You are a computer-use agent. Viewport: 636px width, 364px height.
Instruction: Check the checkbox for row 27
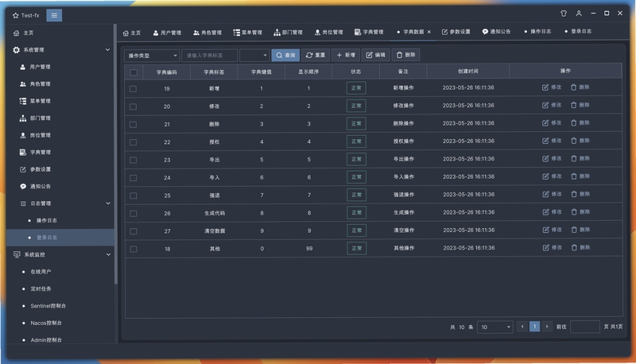133,231
